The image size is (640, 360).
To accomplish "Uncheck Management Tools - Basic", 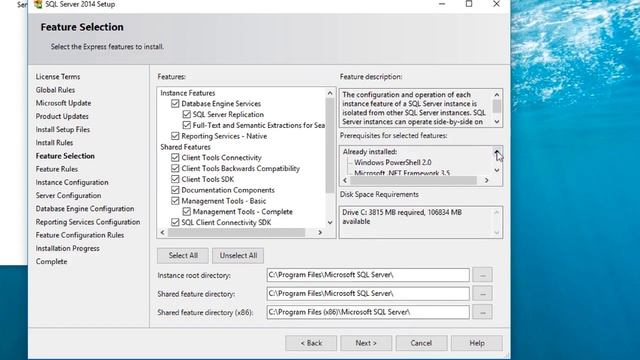I will (175, 201).
